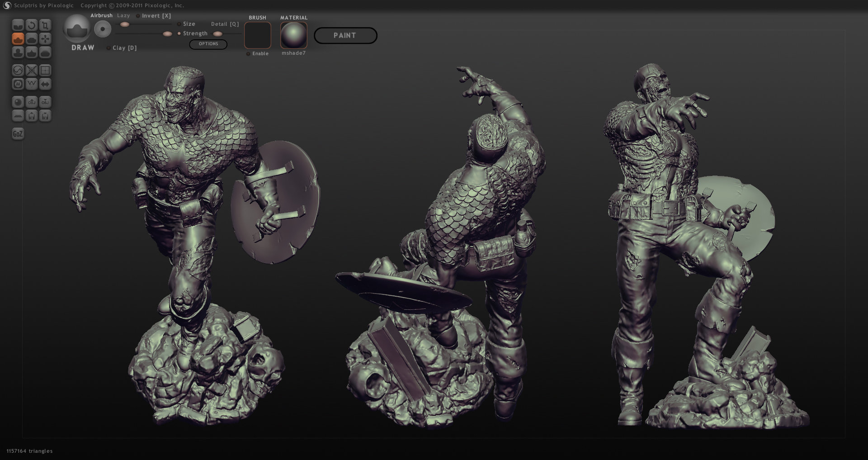
Task: Select the Rotate tool
Action: 31,26
